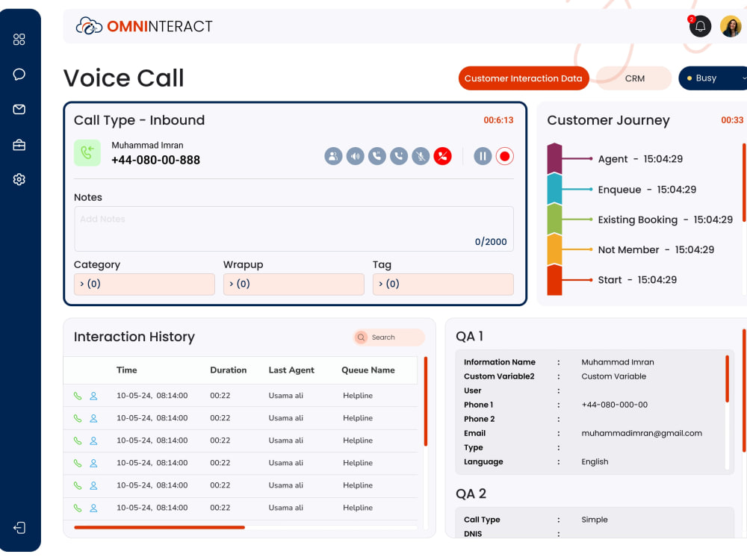Pause the call recording

[483, 156]
